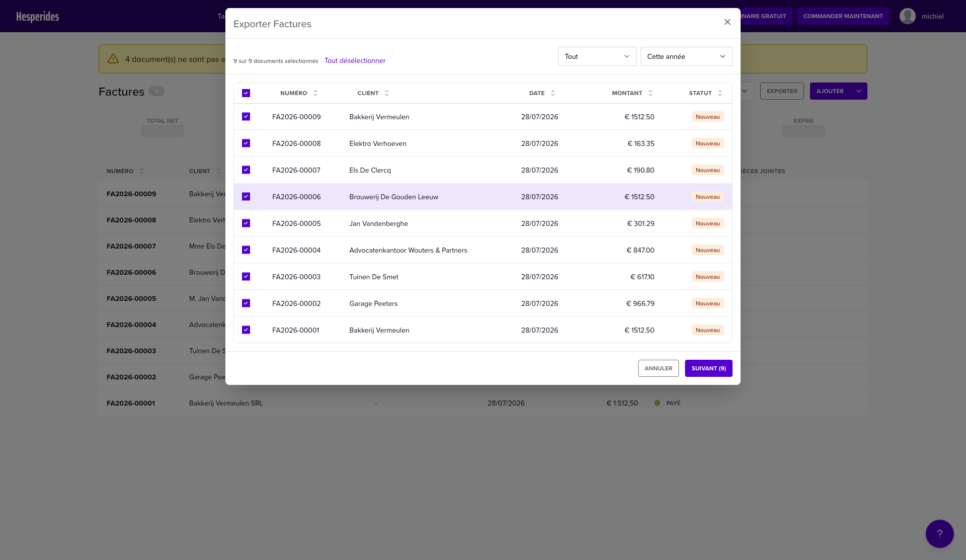Click the Factures count badge
Screen dimensions: 966x560
(x=156, y=91)
